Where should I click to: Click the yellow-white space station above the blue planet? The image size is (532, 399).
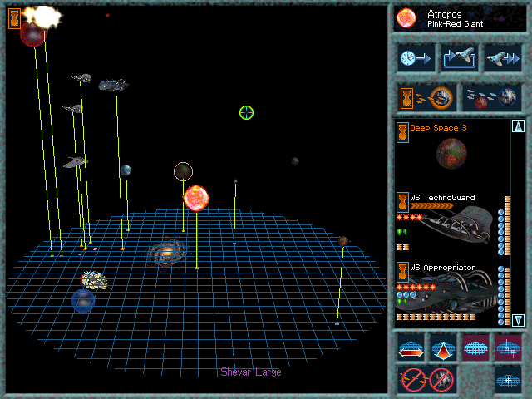(x=94, y=280)
